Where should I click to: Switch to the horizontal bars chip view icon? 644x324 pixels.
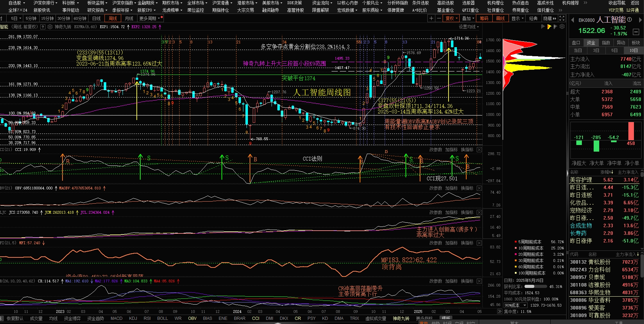(543, 26)
